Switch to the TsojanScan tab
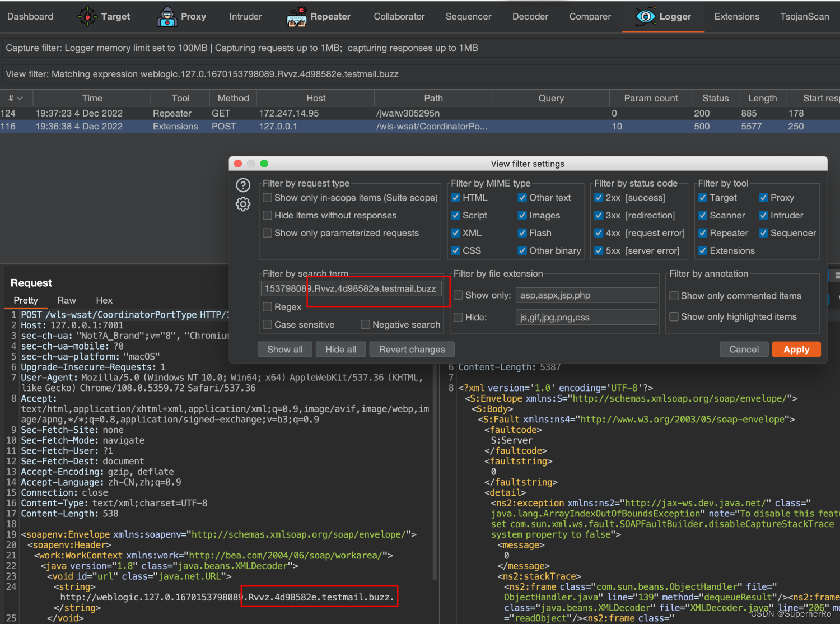This screenshot has width=840, height=624. (805, 17)
